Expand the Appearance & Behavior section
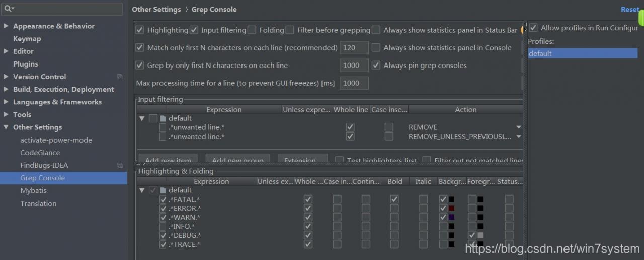The height and width of the screenshot is (260, 644). [6, 26]
